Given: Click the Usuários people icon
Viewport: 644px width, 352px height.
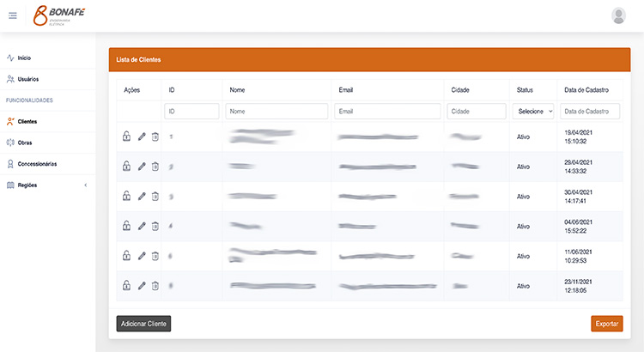Looking at the screenshot, I should (x=10, y=79).
